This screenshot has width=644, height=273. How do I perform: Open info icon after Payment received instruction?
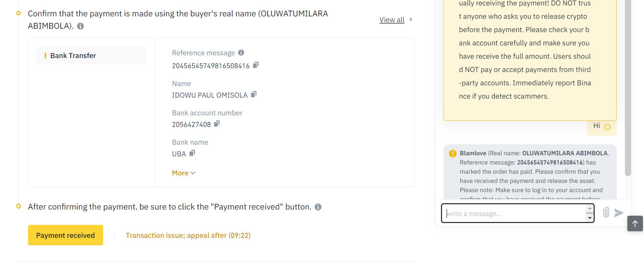[x=318, y=207]
